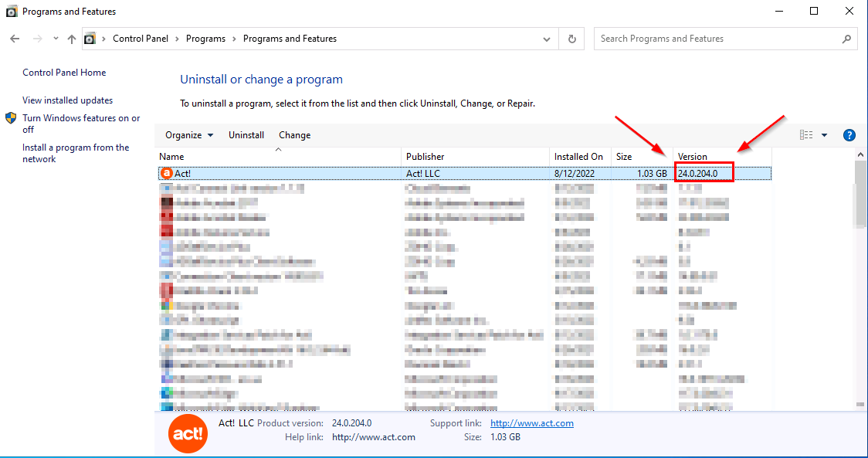Open Programs breadcrumb
Image resolution: width=868 pixels, height=458 pixels.
pos(205,39)
